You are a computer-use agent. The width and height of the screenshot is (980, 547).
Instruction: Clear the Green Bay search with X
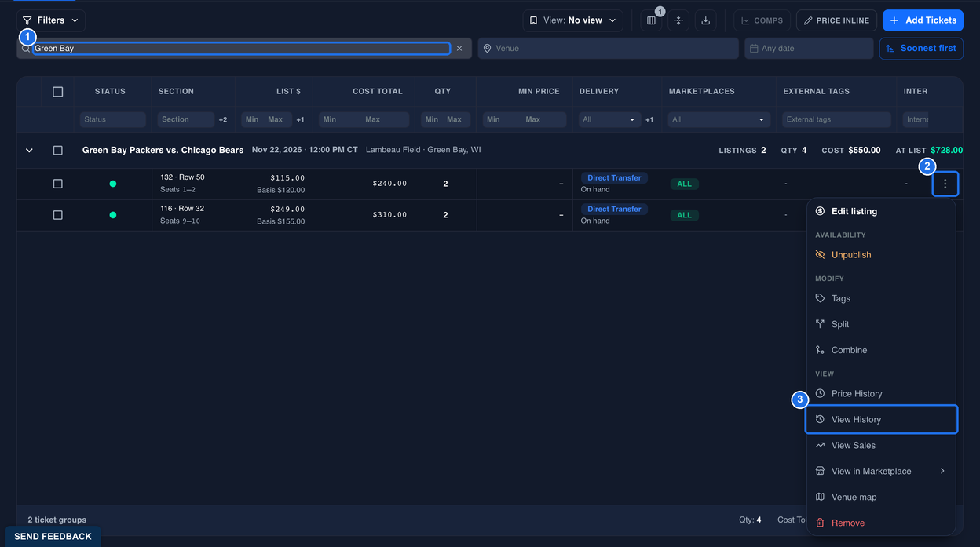tap(459, 49)
